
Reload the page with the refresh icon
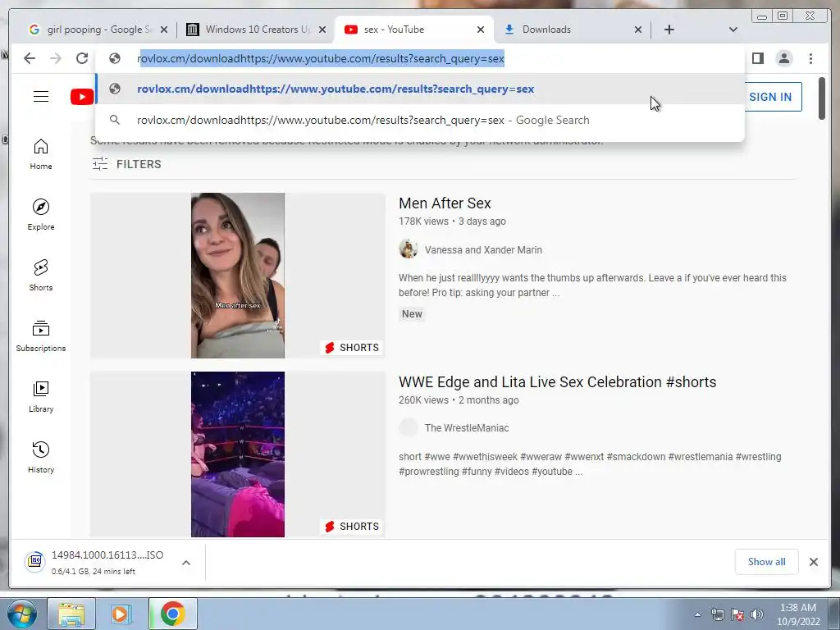(x=82, y=58)
